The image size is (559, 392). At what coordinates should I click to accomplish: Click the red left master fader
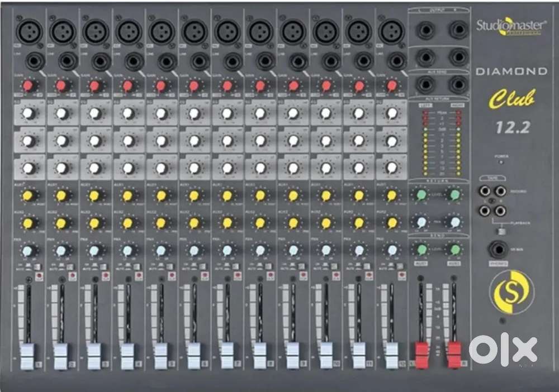point(421,355)
